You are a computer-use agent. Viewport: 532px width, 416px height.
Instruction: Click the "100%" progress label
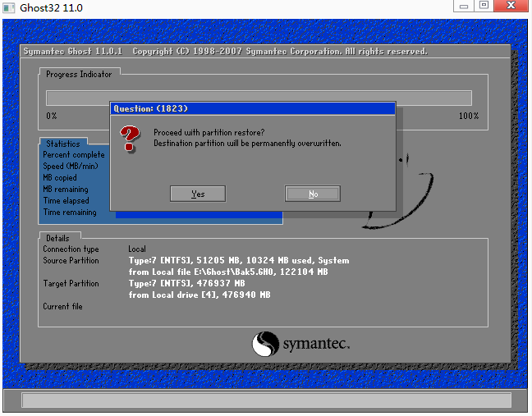[x=469, y=116]
